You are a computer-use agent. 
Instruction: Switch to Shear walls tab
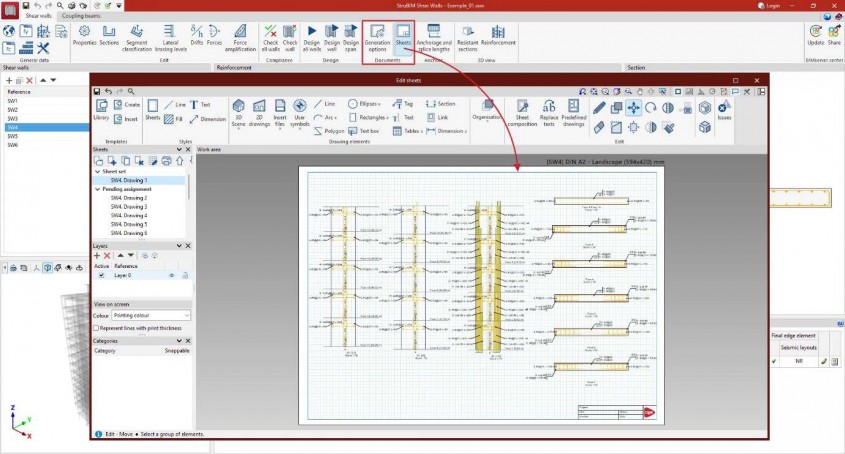pos(39,16)
